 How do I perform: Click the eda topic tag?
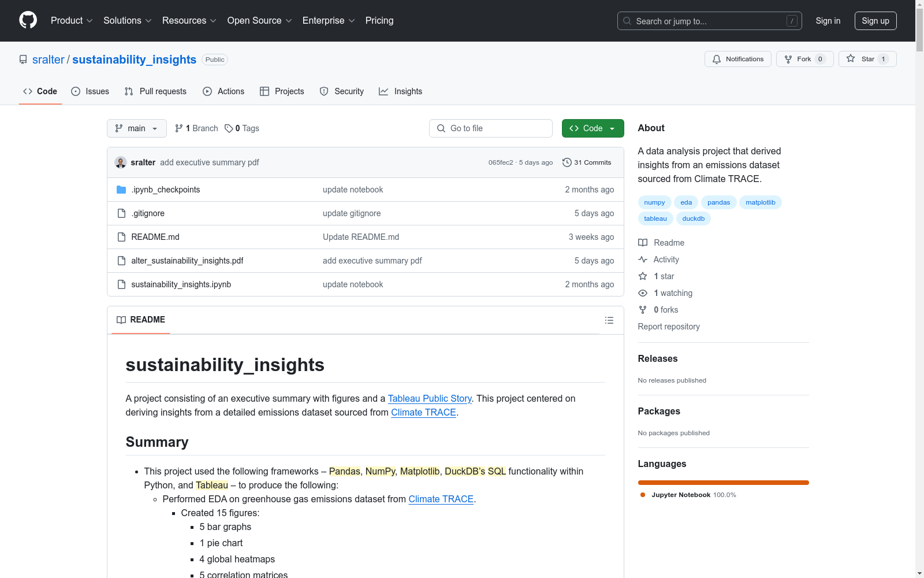(x=686, y=202)
